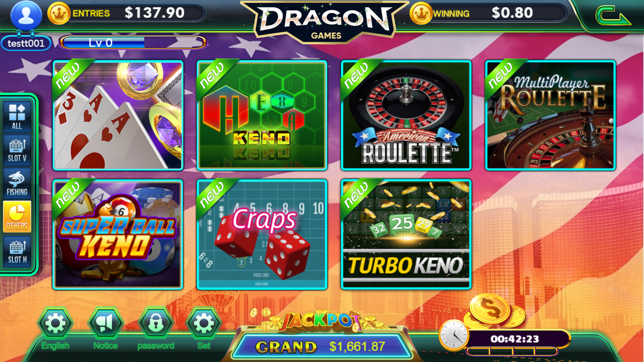This screenshot has height=362, width=644.
Task: Select the ALL games category
Action: point(17,116)
